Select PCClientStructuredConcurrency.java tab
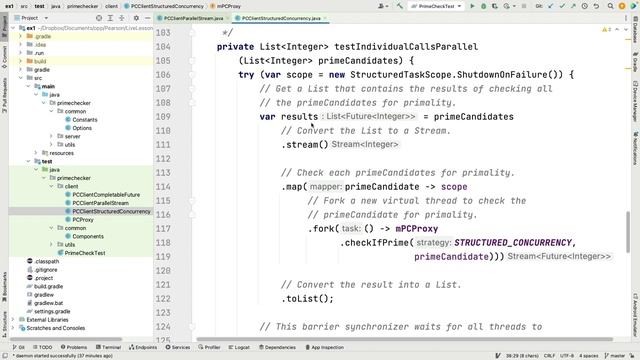This screenshot has width=640, height=360. click(281, 18)
